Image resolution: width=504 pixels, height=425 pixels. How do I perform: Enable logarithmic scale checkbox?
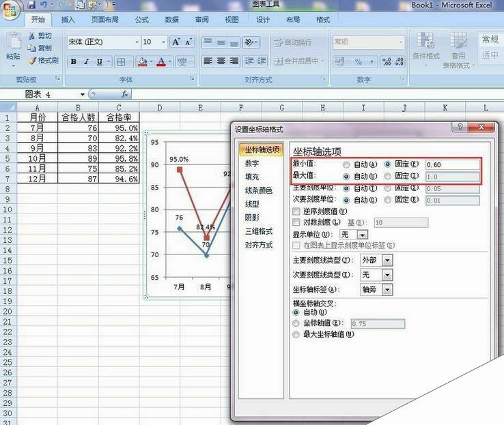296,222
